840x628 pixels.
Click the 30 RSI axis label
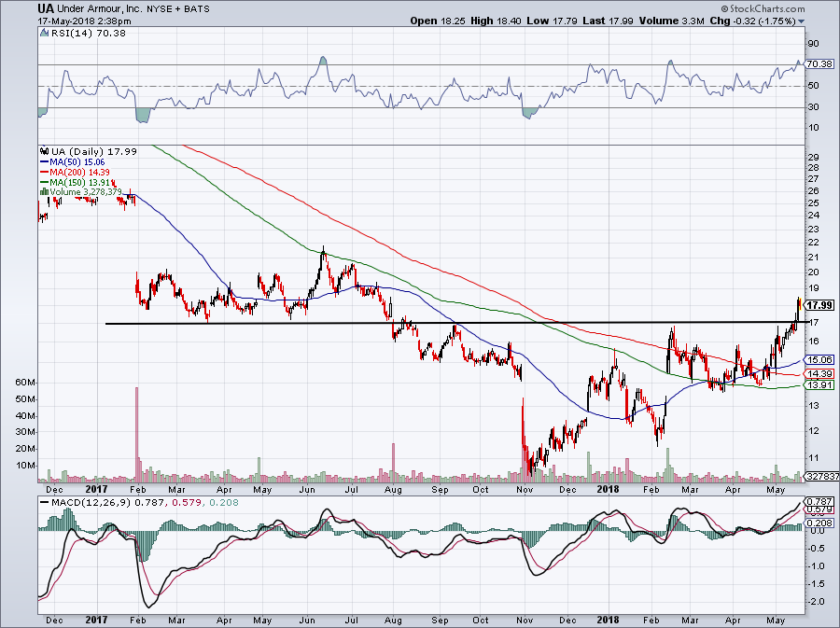coord(813,107)
